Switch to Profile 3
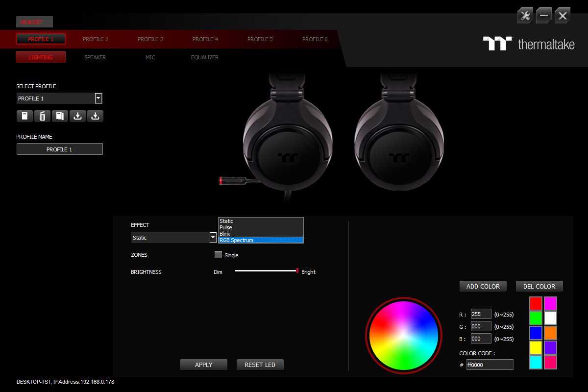Image resolution: width=588 pixels, height=392 pixels. point(150,39)
